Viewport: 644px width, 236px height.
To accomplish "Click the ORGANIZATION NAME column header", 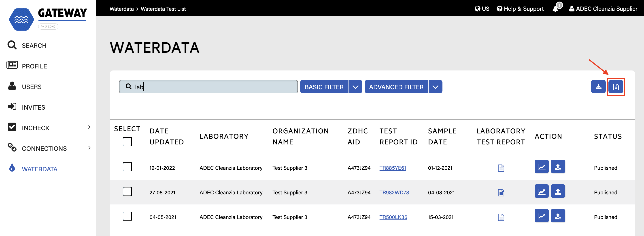I will coord(300,136).
